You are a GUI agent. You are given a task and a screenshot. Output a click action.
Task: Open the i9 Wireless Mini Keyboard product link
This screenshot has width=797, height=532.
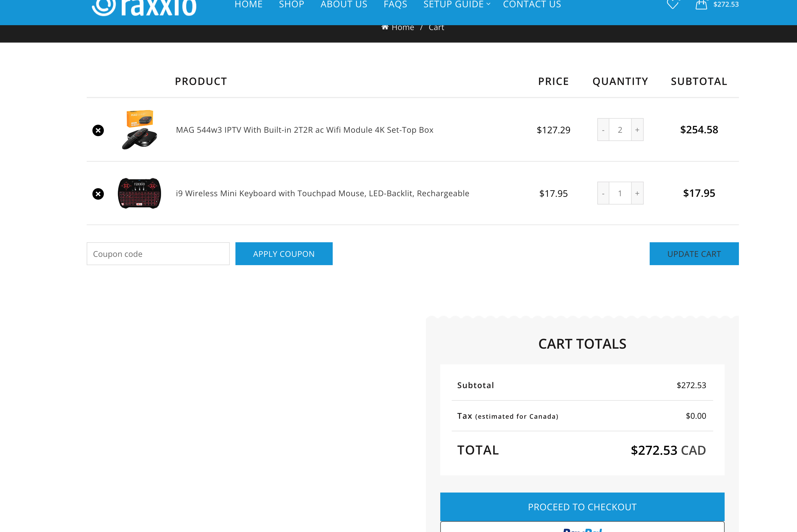coord(322,193)
